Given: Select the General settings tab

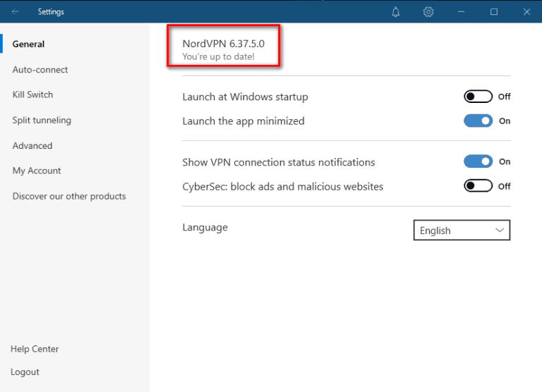Looking at the screenshot, I should pos(28,44).
